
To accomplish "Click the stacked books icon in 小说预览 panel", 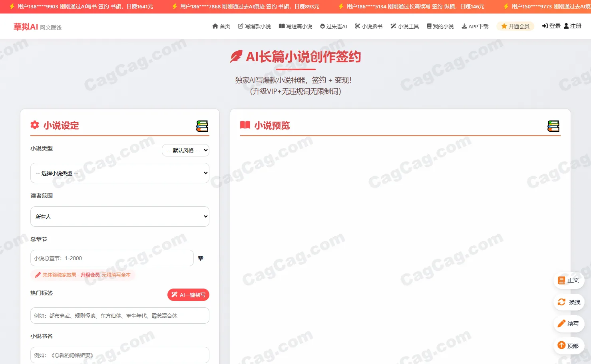I will (553, 126).
